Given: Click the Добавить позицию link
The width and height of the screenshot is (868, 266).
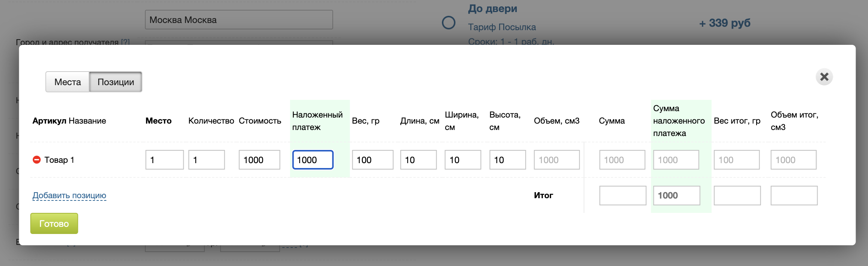Looking at the screenshot, I should 69,195.
